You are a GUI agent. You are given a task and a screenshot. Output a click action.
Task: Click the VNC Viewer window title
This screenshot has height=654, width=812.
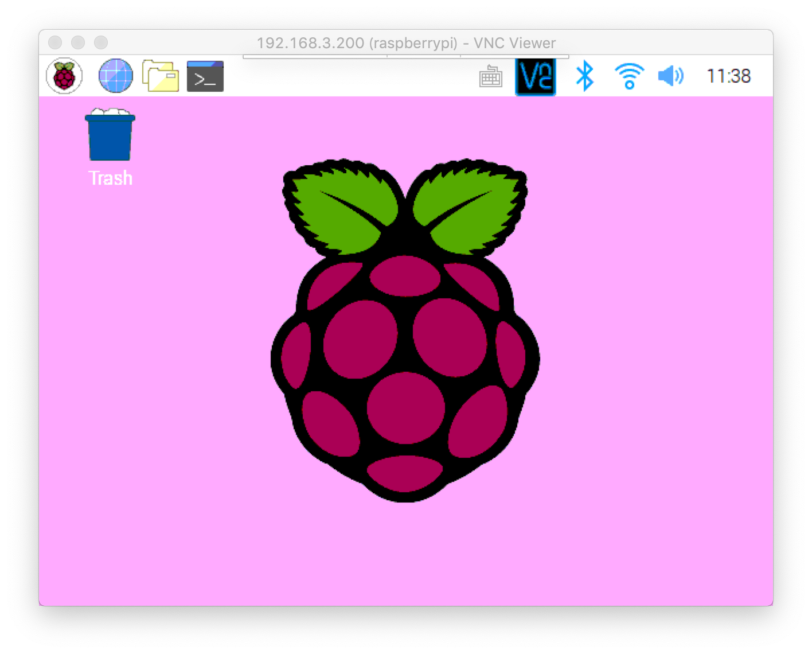(x=406, y=43)
